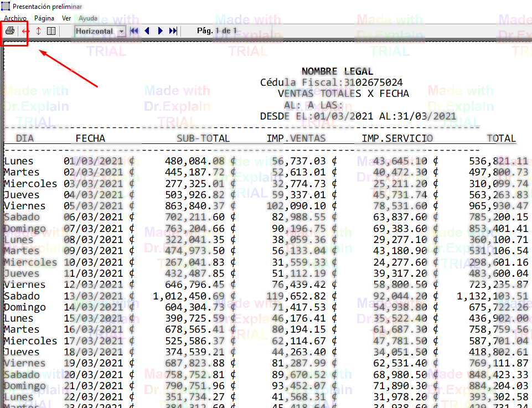Image resolution: width=532 pixels, height=408 pixels.
Task: Open the Archivo menu
Action: [x=15, y=18]
